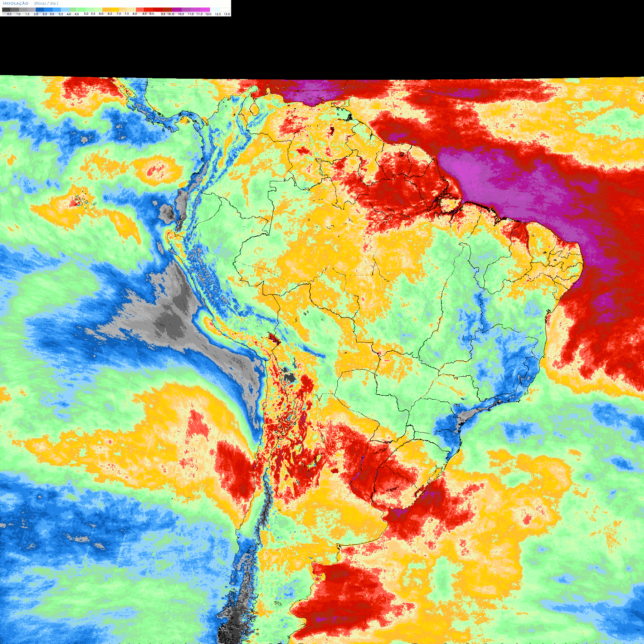Select the darkest blue legend swatch
This screenshot has height=644, width=644.
(40, 10)
